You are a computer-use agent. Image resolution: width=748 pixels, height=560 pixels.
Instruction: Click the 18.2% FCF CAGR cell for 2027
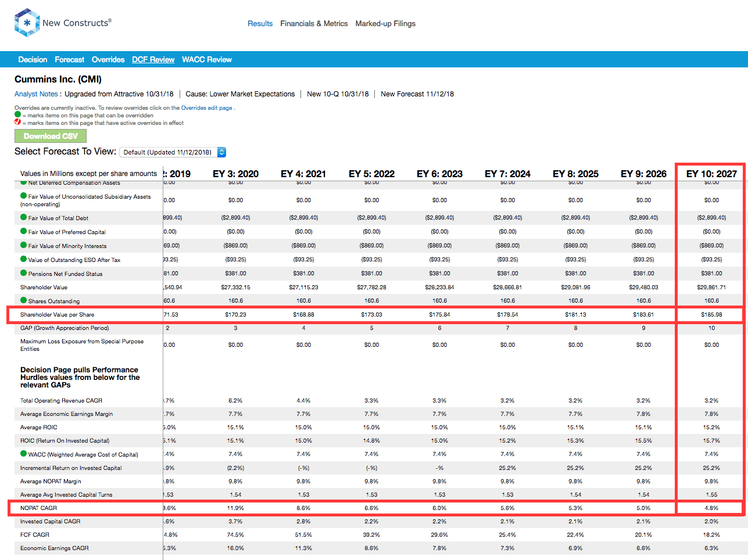click(711, 534)
